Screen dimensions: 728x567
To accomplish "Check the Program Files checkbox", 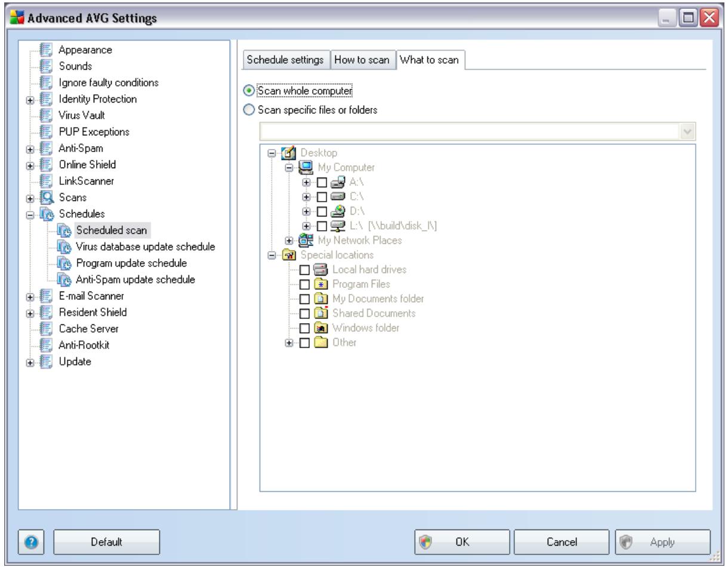I will click(x=304, y=284).
